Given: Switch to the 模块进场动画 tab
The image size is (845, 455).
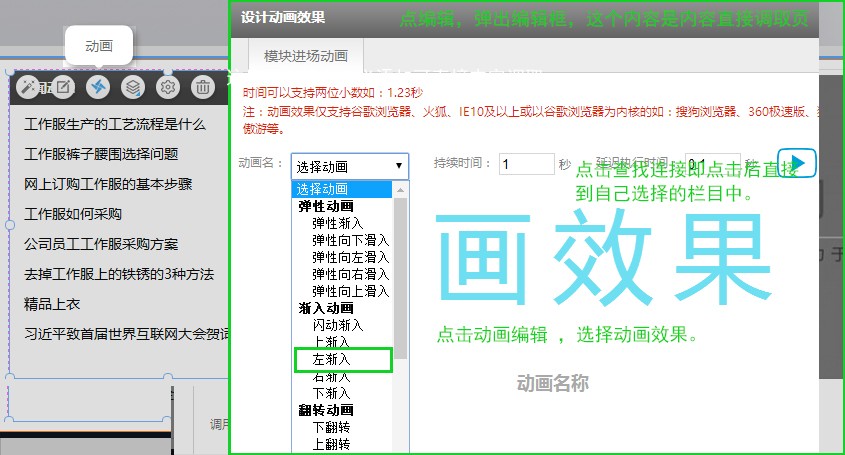Looking at the screenshot, I should [306, 55].
